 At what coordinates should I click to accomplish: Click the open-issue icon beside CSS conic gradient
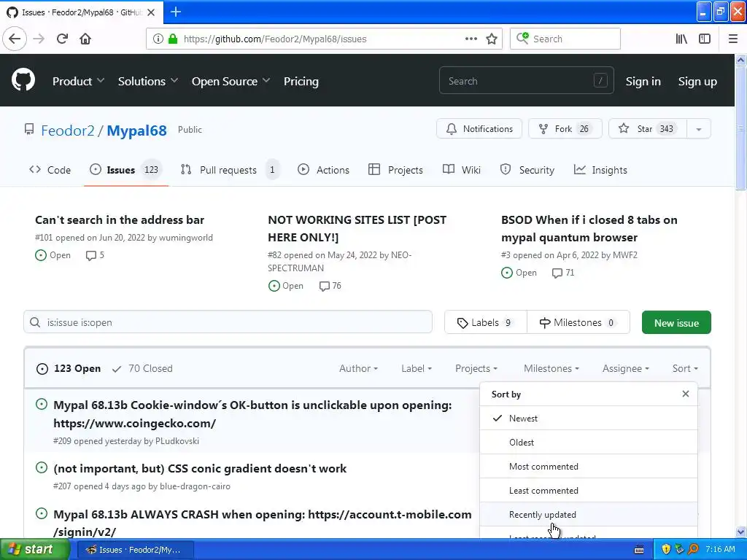(42, 467)
